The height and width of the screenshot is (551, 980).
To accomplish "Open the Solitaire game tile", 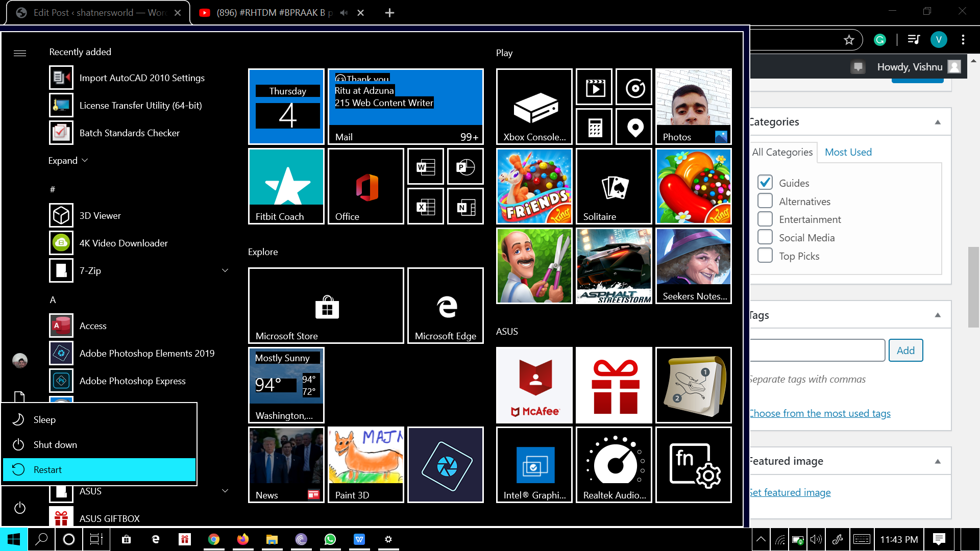I will pyautogui.click(x=614, y=186).
